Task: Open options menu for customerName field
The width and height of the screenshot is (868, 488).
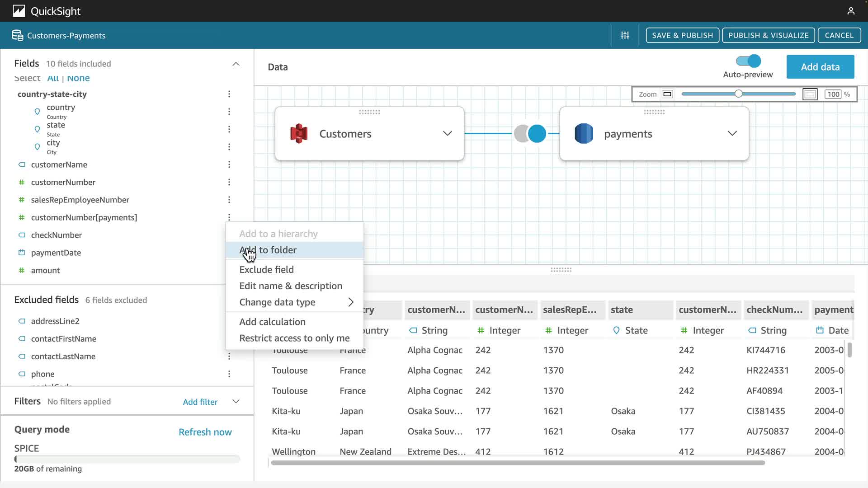Action: tap(229, 164)
